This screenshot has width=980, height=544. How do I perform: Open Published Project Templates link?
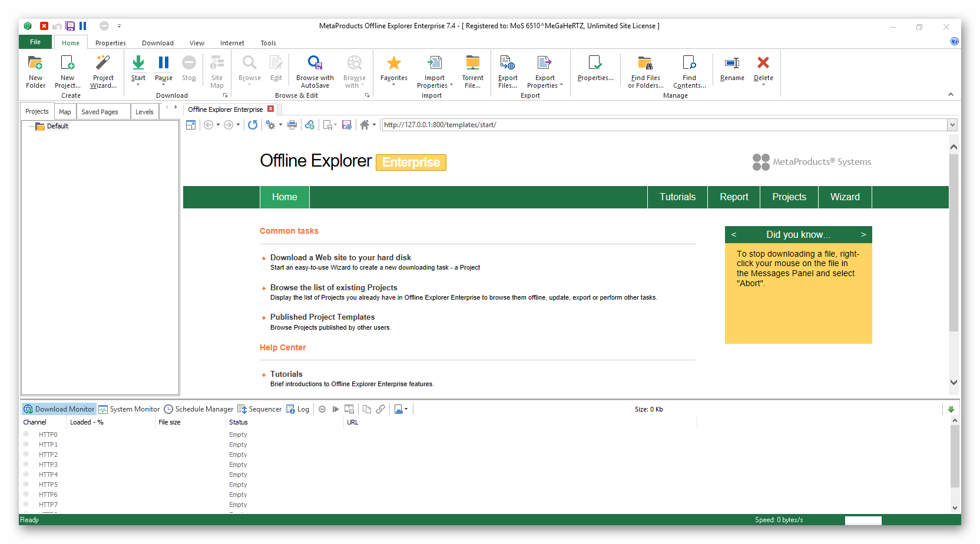[x=322, y=317]
